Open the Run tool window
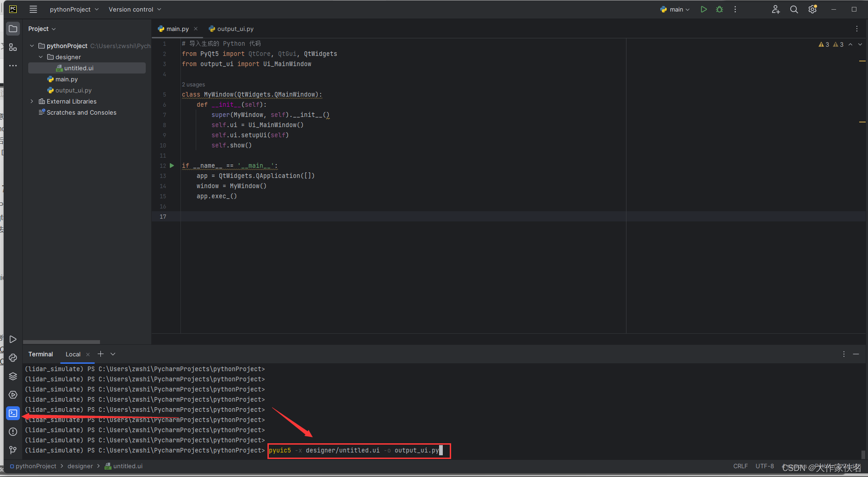 pos(13,339)
